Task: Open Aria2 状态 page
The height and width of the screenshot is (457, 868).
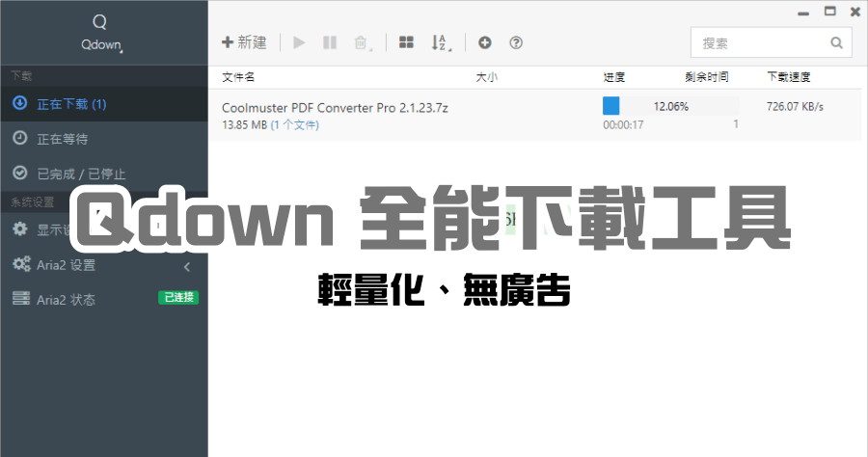Action: pos(104,299)
